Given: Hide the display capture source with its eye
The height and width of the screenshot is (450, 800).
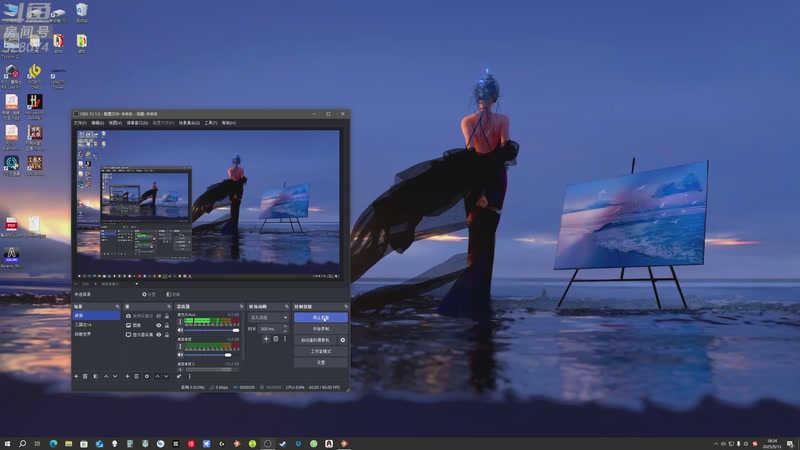Looking at the screenshot, I should (x=159, y=335).
